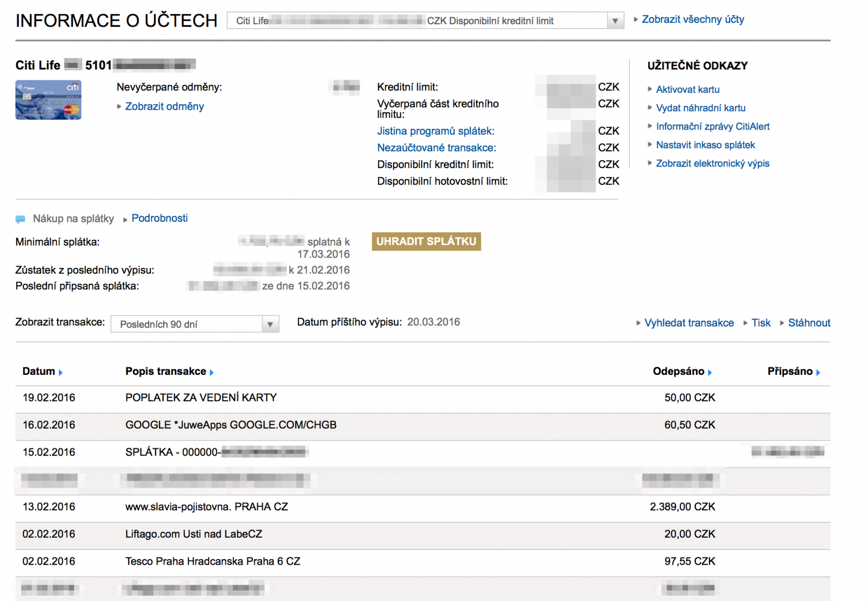
Task: Sort by Popis transakce column header
Action: tap(165, 372)
